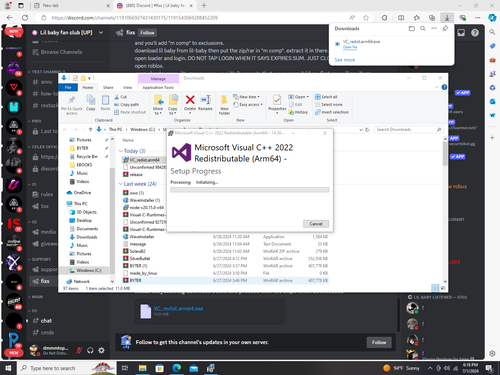Click search icon in Edge Downloads popup
500x375 pixels.
423,29
